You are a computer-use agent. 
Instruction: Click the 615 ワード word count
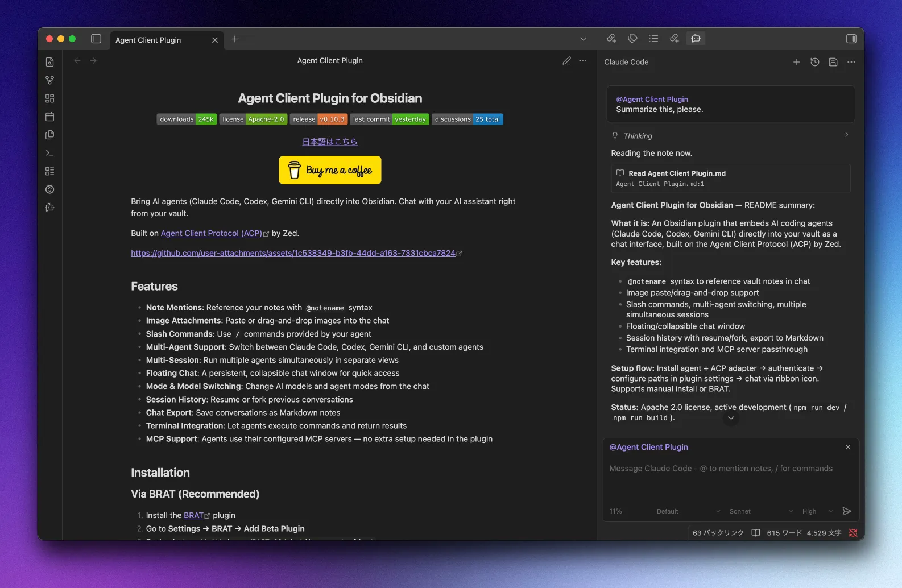784,533
